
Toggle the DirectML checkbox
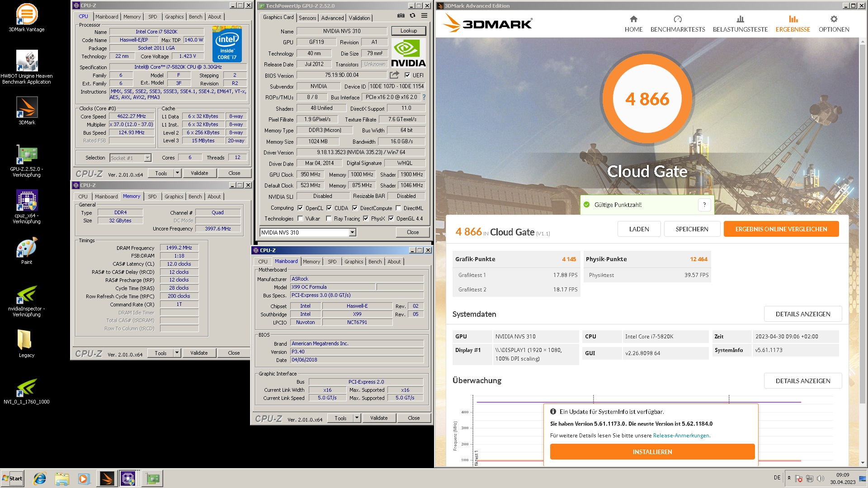(398, 208)
